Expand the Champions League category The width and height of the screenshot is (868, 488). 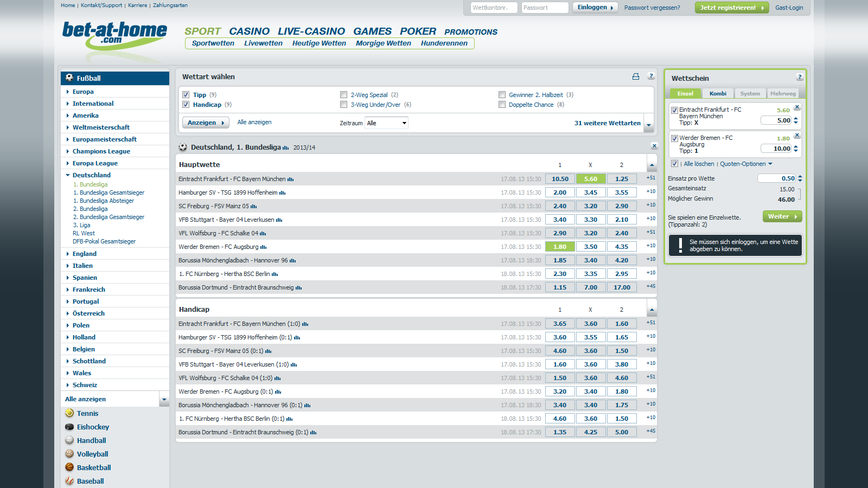pyautogui.click(x=101, y=151)
